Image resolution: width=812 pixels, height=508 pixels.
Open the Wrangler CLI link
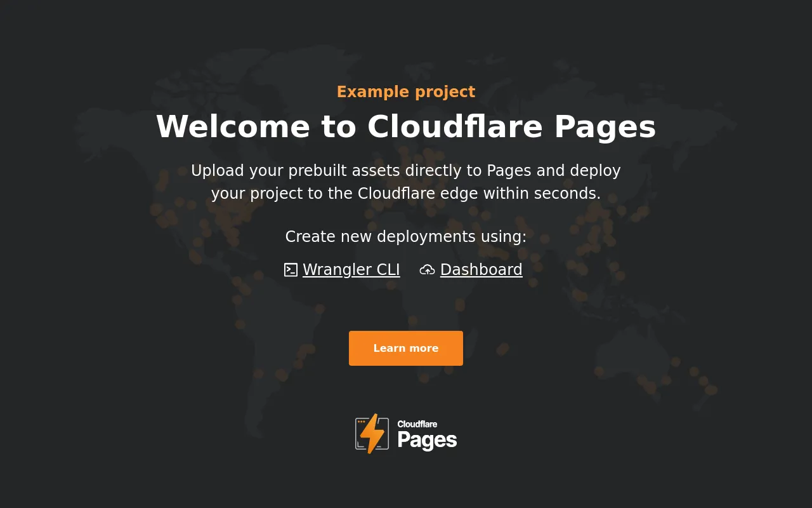351,270
